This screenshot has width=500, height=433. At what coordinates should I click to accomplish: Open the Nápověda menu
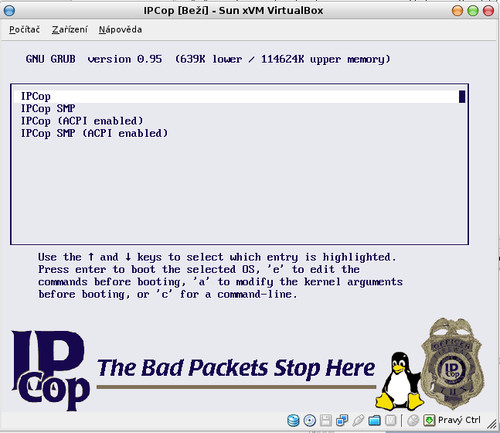click(120, 30)
